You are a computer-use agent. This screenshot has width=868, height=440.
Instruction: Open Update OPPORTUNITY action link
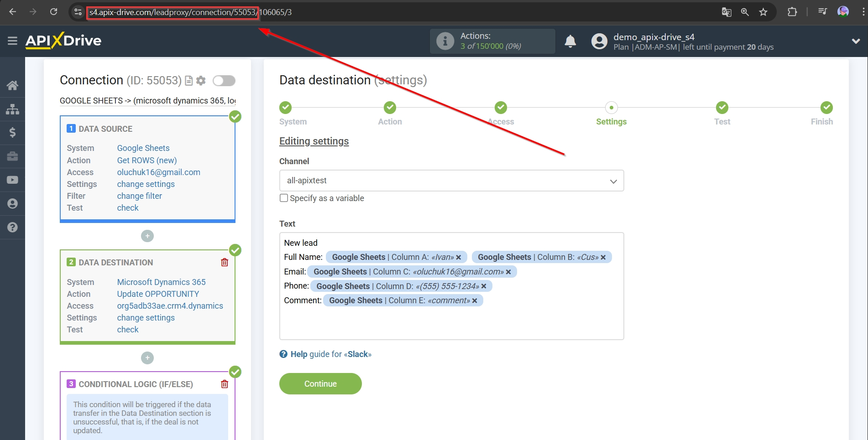click(x=158, y=294)
